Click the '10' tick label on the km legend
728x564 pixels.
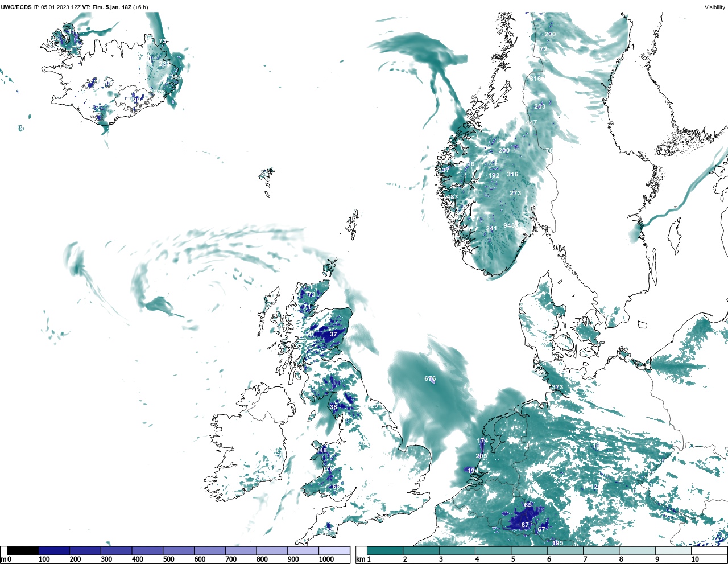coord(695,559)
